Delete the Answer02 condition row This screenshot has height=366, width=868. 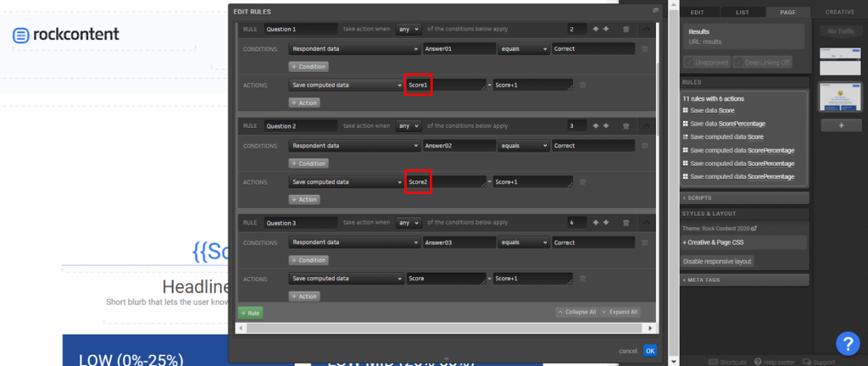pos(644,146)
